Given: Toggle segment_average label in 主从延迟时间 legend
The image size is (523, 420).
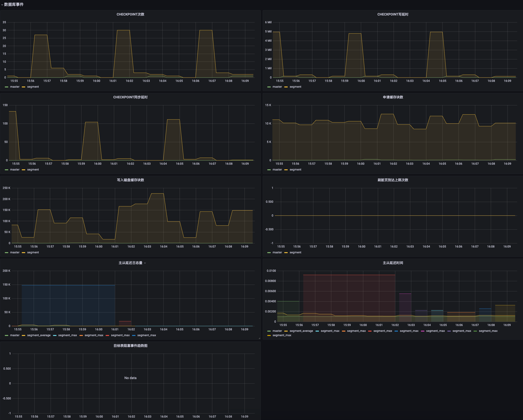Looking at the screenshot, I should (x=301, y=331).
